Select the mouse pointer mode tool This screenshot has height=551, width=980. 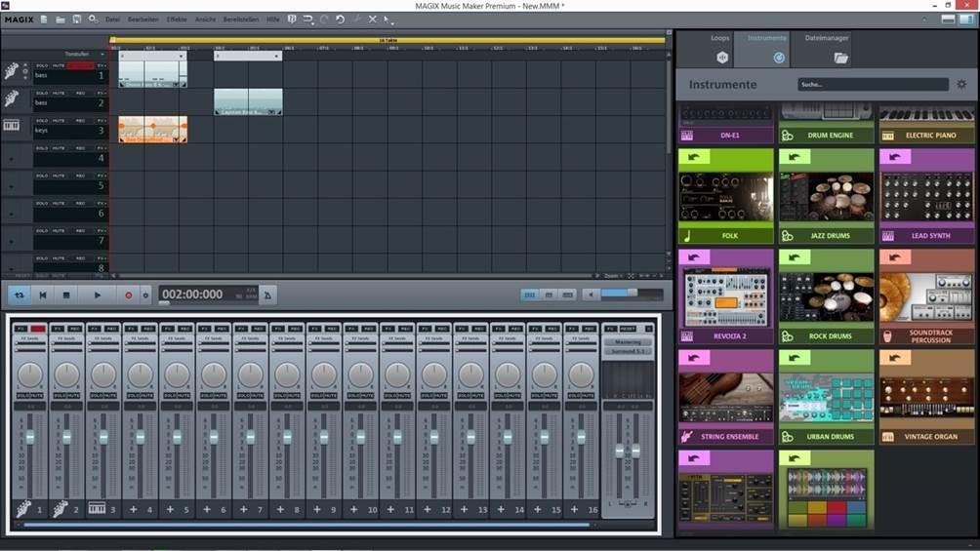pyautogui.click(x=388, y=20)
